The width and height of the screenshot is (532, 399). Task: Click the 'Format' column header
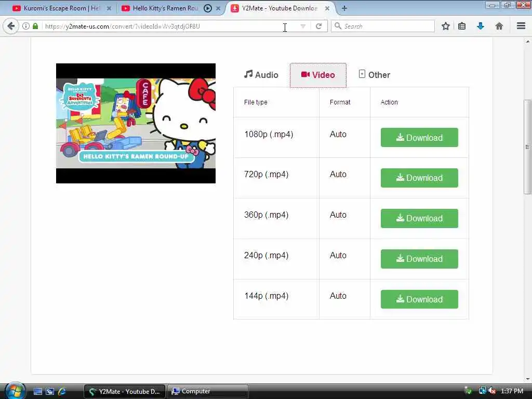(340, 102)
